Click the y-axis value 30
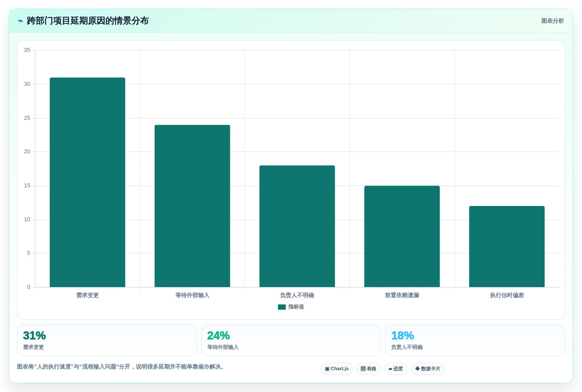 (27, 84)
